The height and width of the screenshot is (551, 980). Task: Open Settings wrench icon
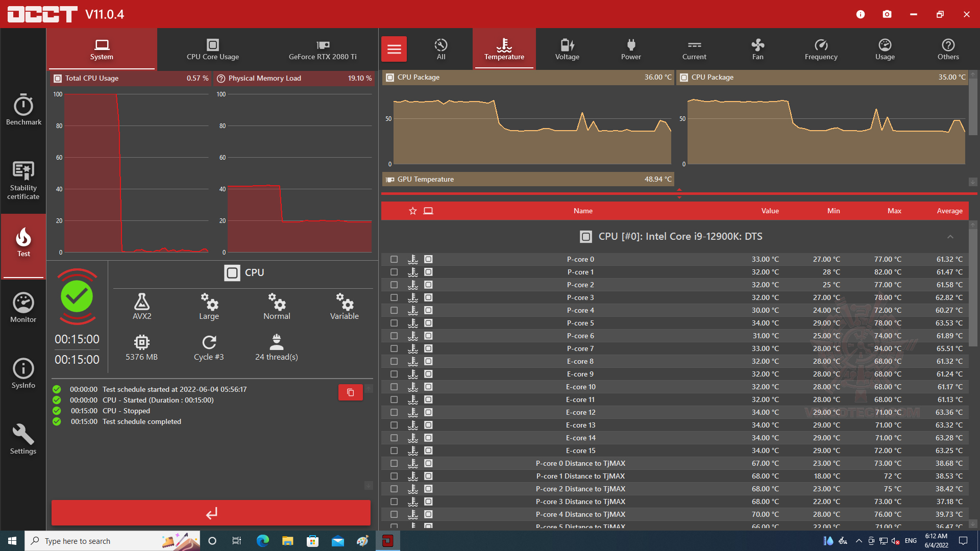[23, 439]
